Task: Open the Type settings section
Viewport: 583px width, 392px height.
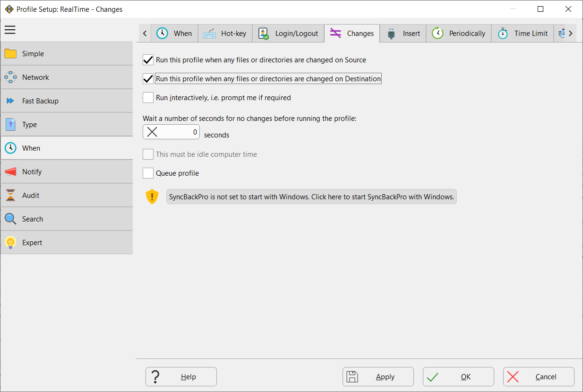Action: click(x=67, y=125)
